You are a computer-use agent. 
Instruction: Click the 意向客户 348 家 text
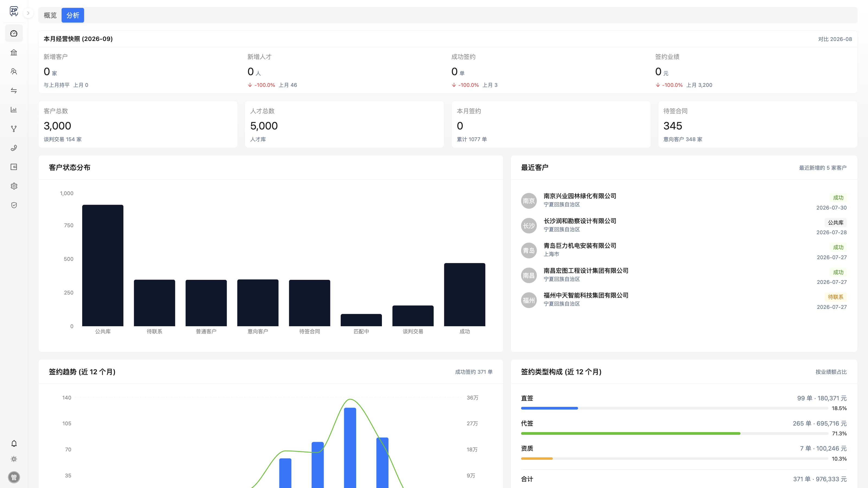point(683,139)
